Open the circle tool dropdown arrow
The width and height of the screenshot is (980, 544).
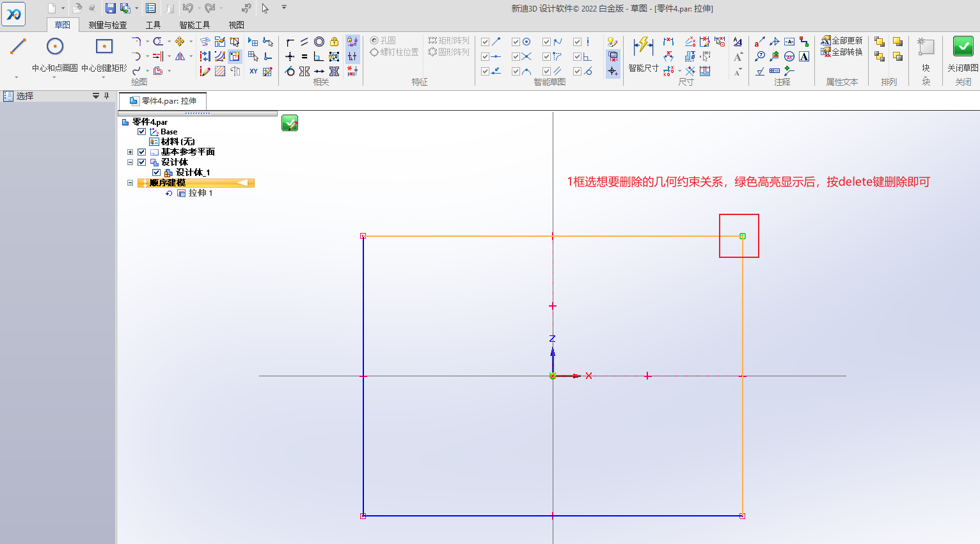pos(54,78)
